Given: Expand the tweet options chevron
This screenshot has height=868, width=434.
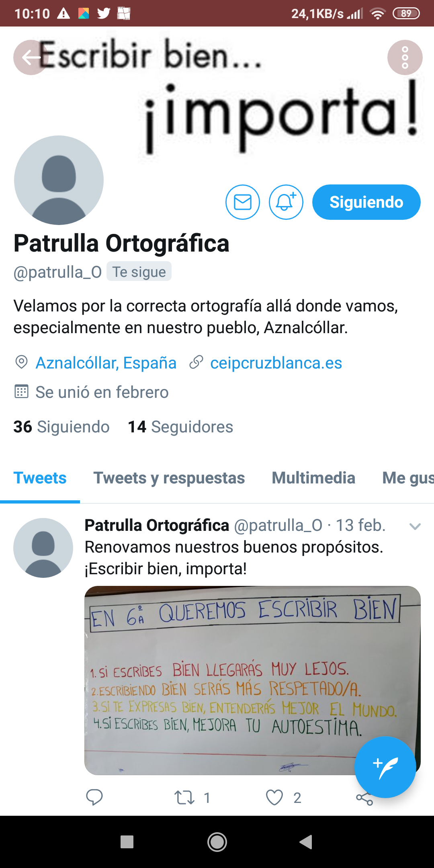Looking at the screenshot, I should [415, 526].
